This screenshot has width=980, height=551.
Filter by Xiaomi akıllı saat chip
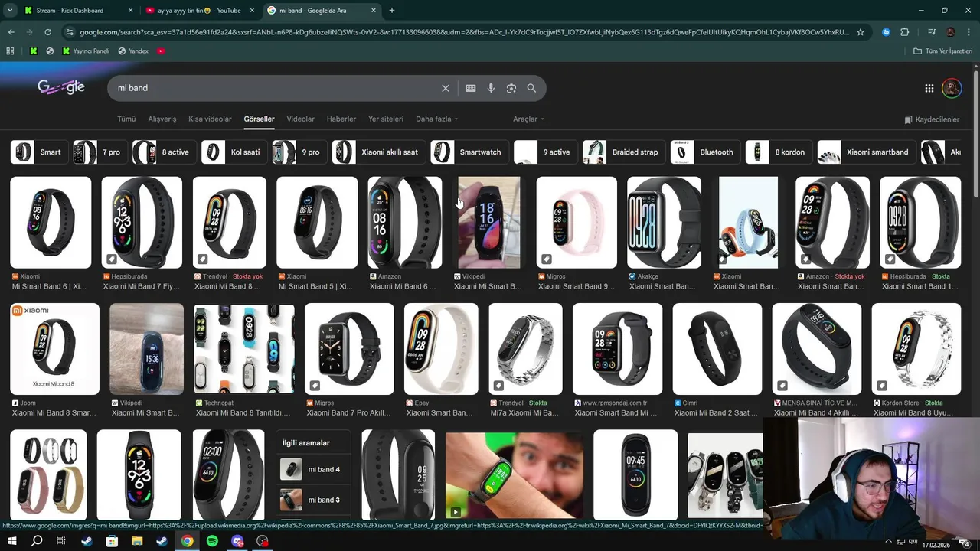(378, 152)
